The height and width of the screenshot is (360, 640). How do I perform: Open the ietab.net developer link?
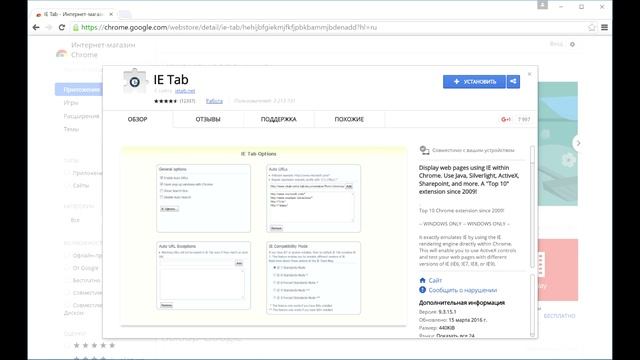coord(185,91)
